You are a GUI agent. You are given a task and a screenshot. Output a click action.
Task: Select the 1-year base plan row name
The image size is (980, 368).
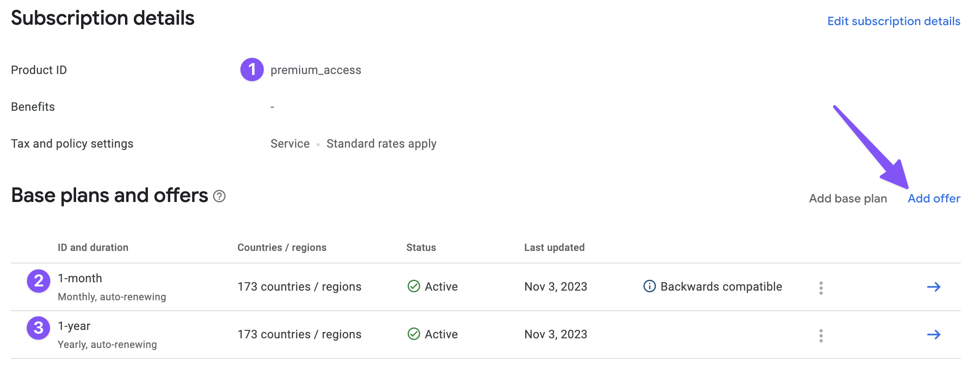74,326
